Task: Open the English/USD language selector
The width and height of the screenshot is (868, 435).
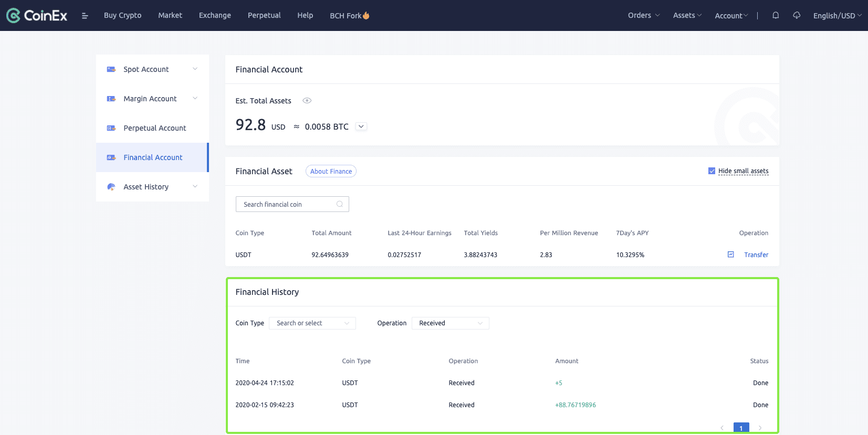Action: pyautogui.click(x=838, y=16)
